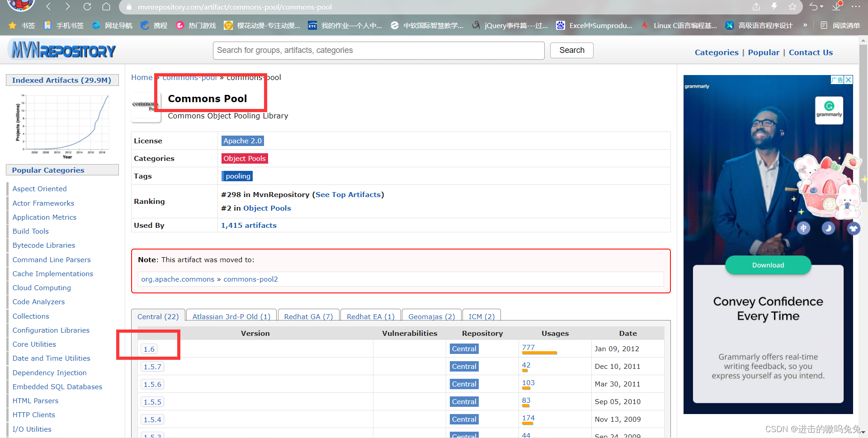The image size is (868, 438).
Task: Open the browser three-dot menu
Action: point(856,6)
